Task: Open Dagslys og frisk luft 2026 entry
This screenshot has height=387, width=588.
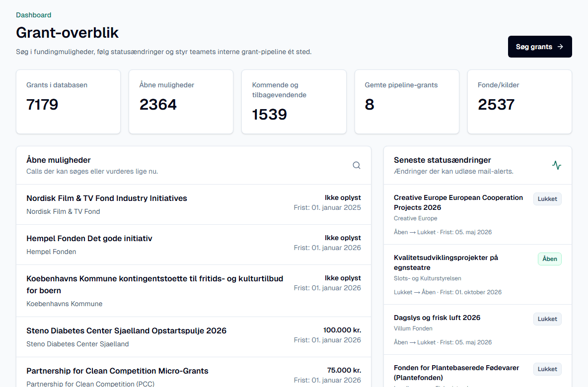Action: pyautogui.click(x=477, y=329)
